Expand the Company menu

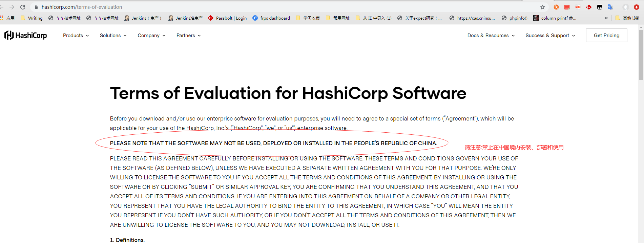click(151, 36)
